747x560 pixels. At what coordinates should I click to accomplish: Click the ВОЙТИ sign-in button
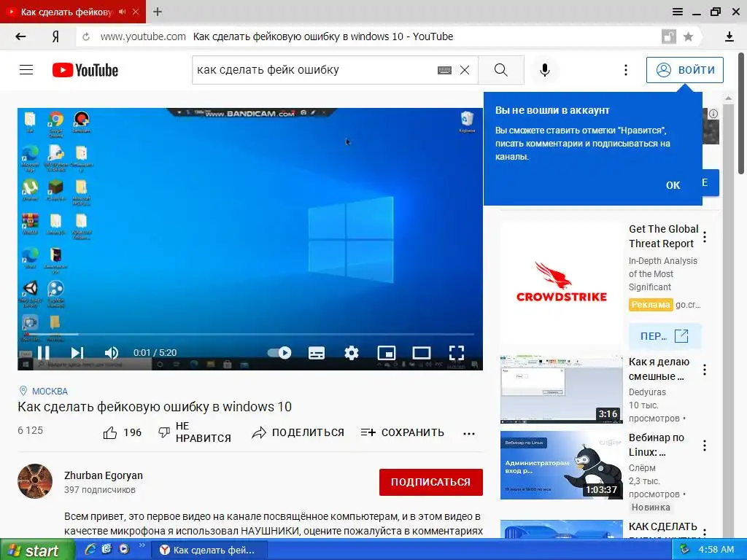point(684,70)
